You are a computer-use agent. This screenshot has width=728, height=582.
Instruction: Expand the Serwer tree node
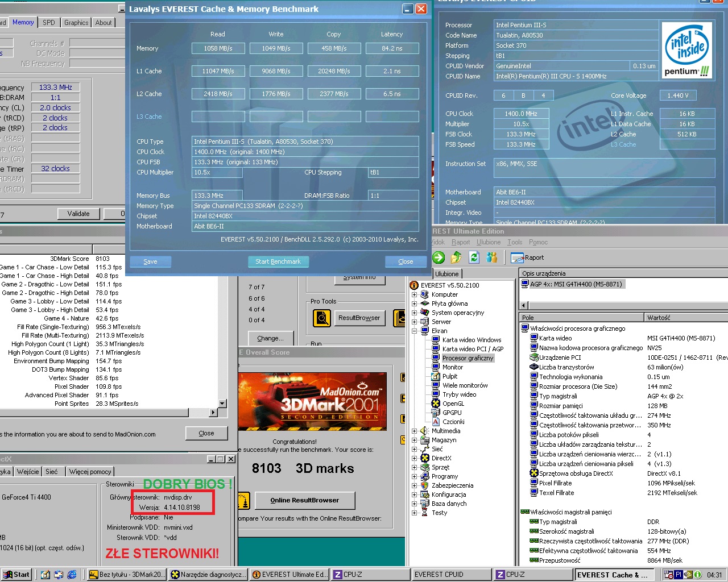415,322
